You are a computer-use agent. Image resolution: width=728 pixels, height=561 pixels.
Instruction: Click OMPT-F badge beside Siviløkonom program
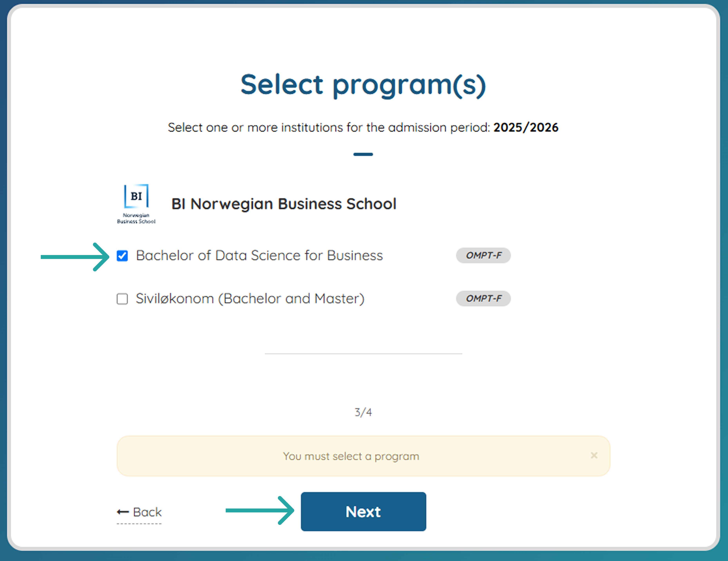coord(483,298)
